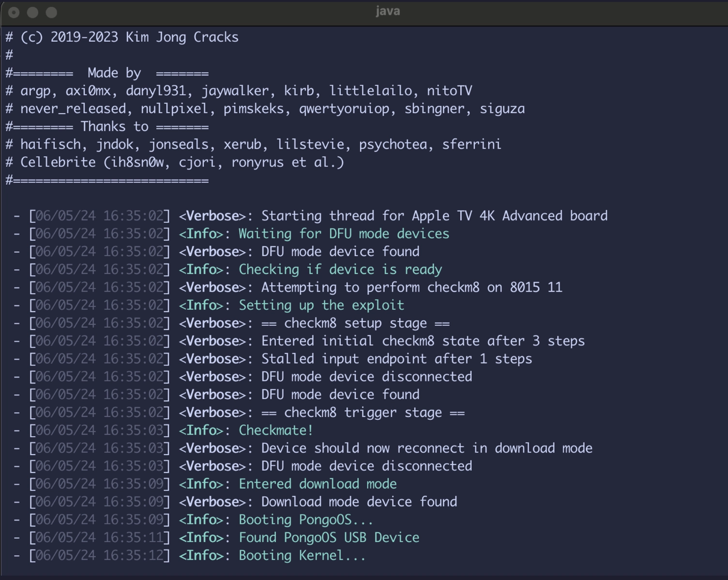
Task: Click 'Entered initial checkm8 state after 3 steps'
Action: pos(423,341)
